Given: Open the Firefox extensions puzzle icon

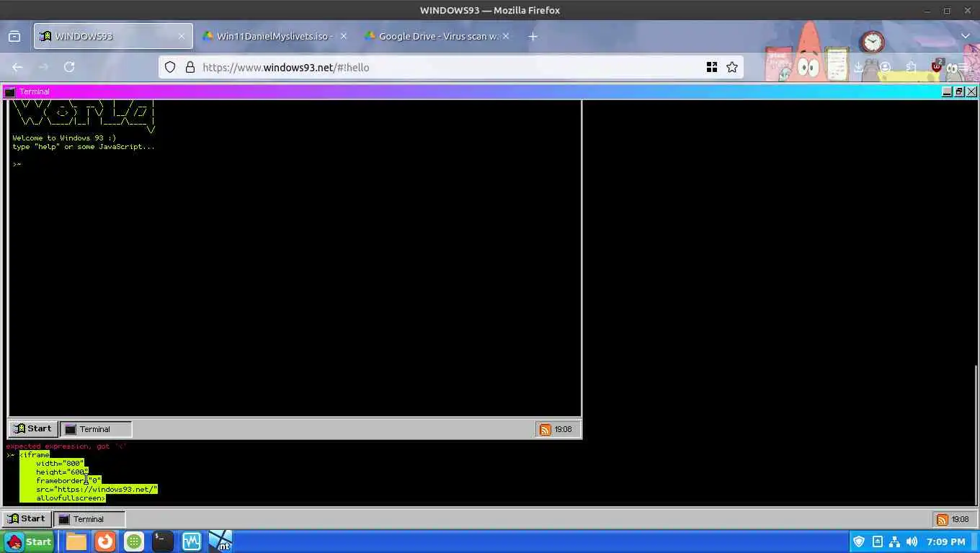Looking at the screenshot, I should (x=911, y=67).
